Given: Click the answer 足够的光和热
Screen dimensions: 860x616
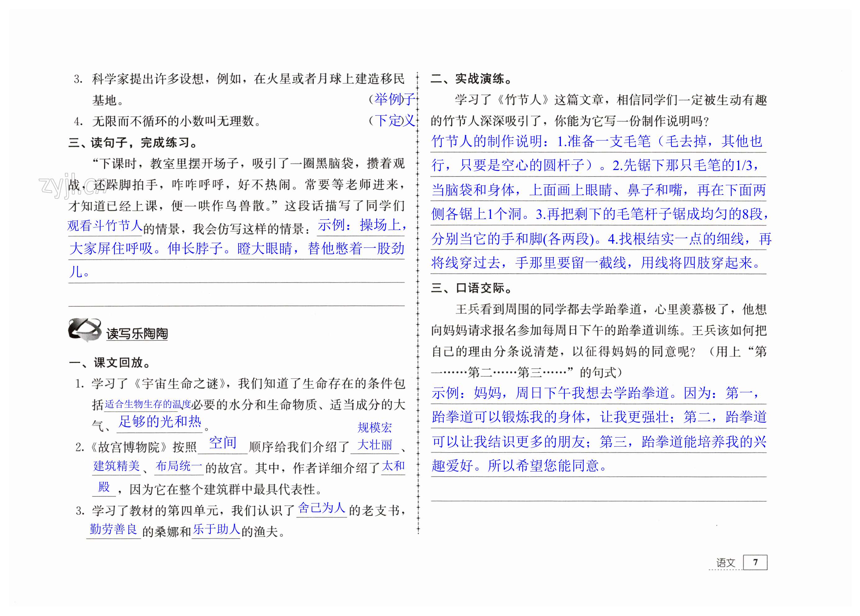Looking at the screenshot, I should (x=160, y=421).
